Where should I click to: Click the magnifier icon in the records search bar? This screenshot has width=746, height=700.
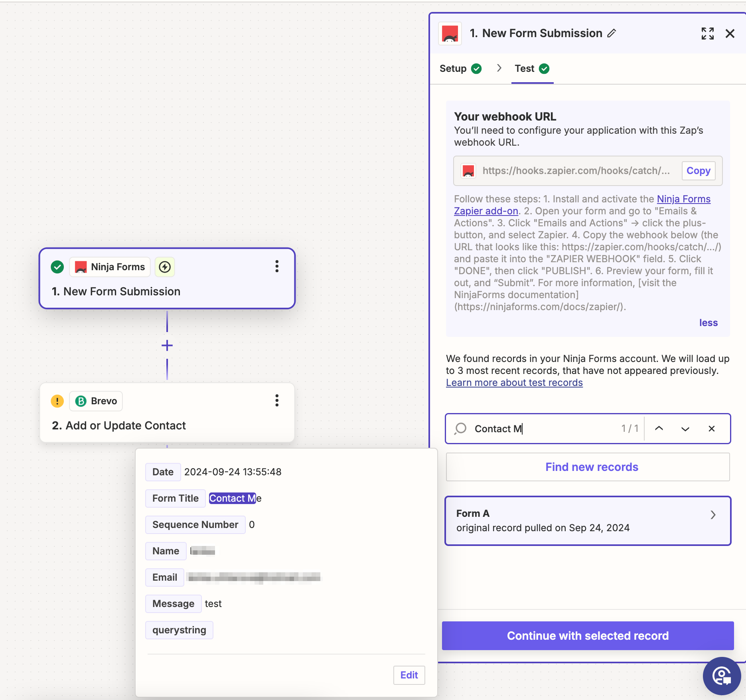point(460,429)
